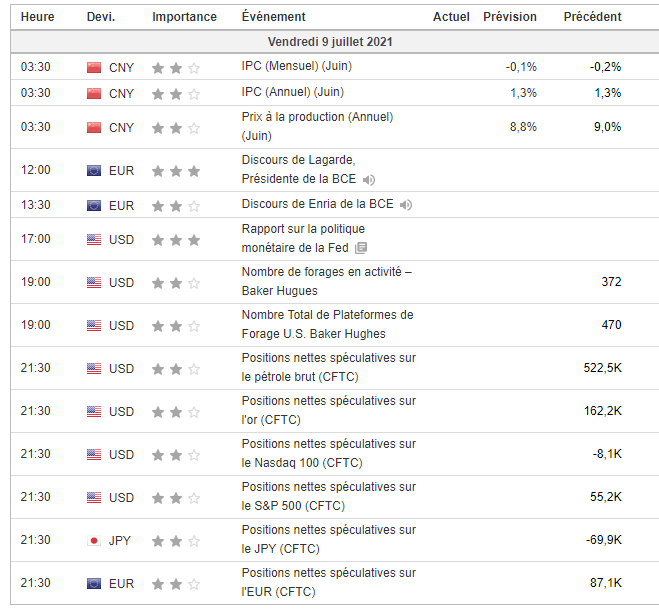
Task: Open the report icon beside Fed monetary policy
Action: coord(361,248)
